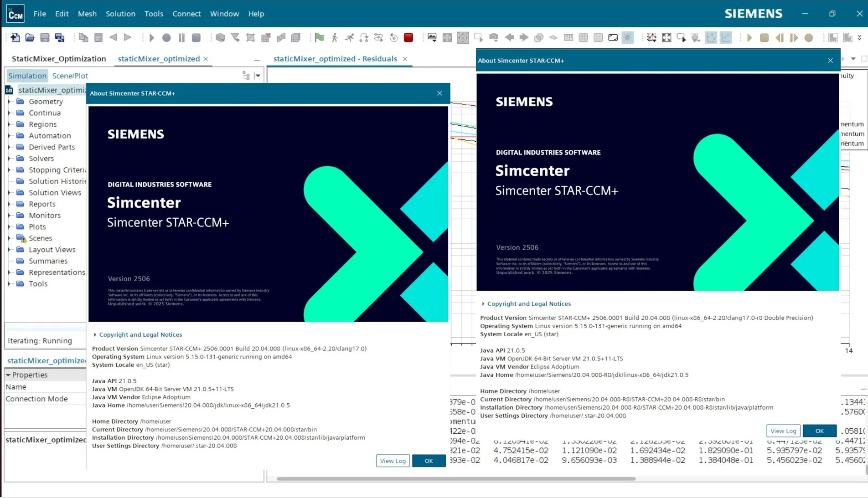The width and height of the screenshot is (868, 498).
Task: Click the fit-to-view expand arrows icon
Action: (x=666, y=38)
